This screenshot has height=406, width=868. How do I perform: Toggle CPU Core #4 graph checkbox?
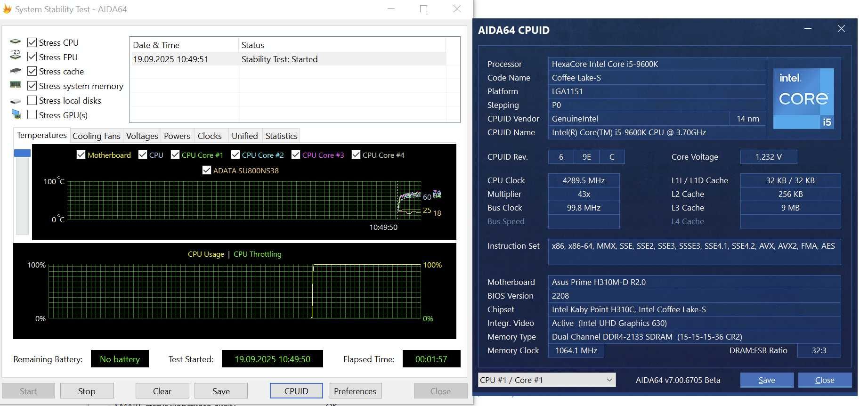[x=356, y=154]
